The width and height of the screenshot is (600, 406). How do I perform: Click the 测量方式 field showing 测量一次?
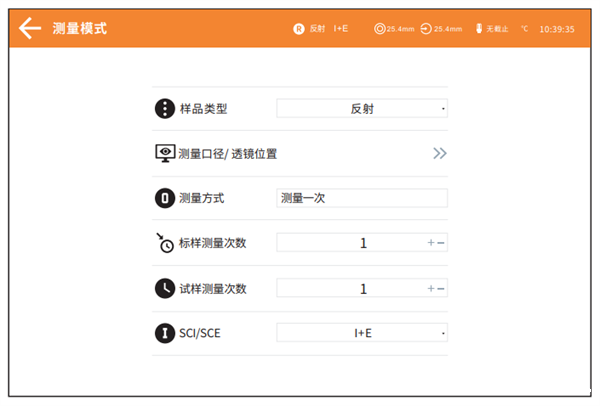point(361,198)
